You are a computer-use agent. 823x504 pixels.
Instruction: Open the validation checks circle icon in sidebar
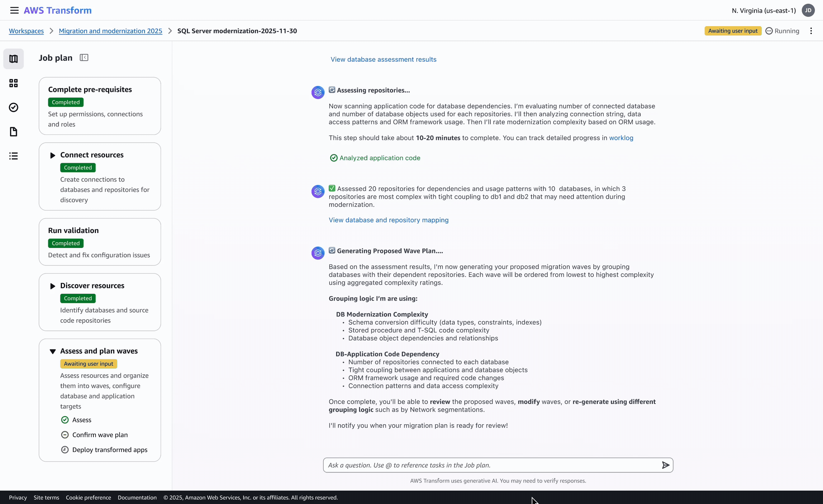(x=13, y=107)
